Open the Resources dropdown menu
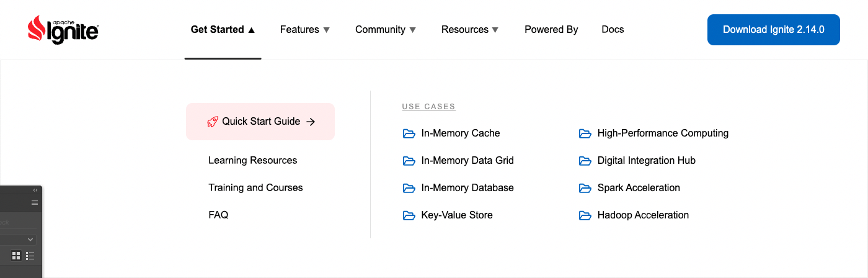The width and height of the screenshot is (868, 278). pyautogui.click(x=470, y=30)
